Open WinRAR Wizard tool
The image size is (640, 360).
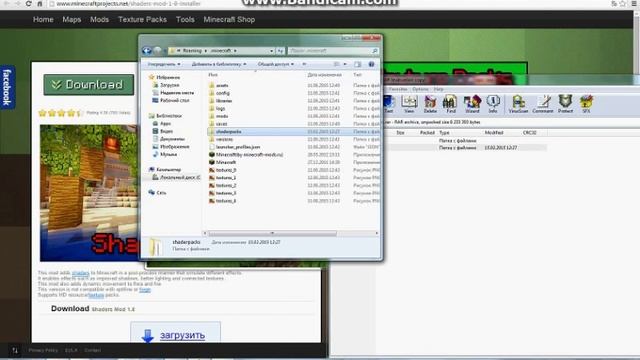(x=472, y=104)
